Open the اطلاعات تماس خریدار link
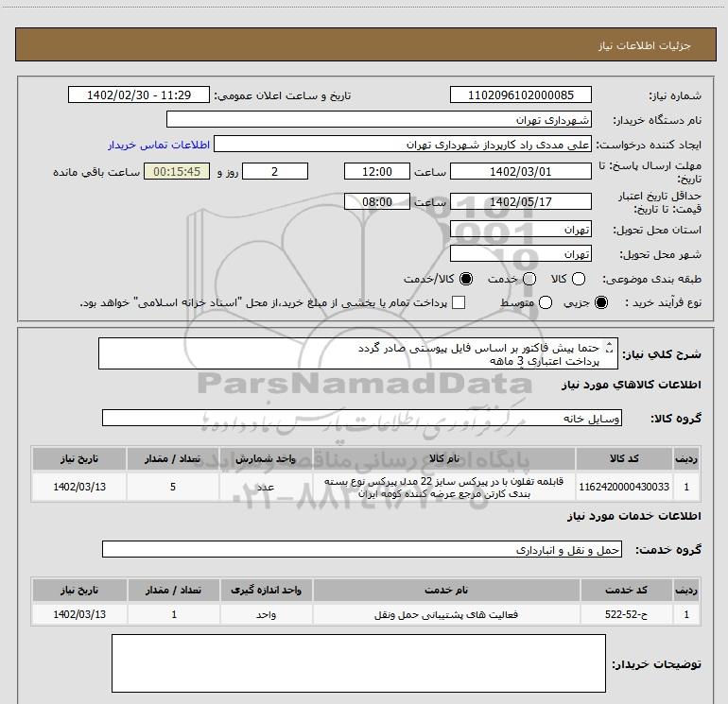728x704 pixels. 158,146
